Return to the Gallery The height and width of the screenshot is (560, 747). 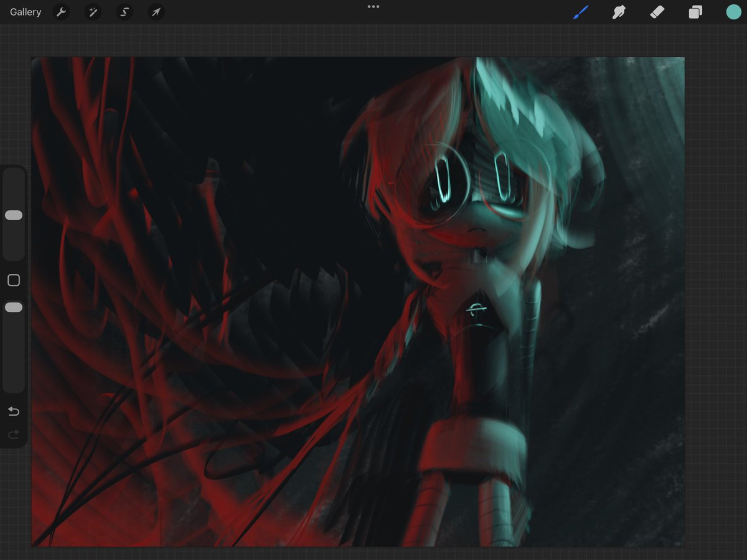click(26, 12)
